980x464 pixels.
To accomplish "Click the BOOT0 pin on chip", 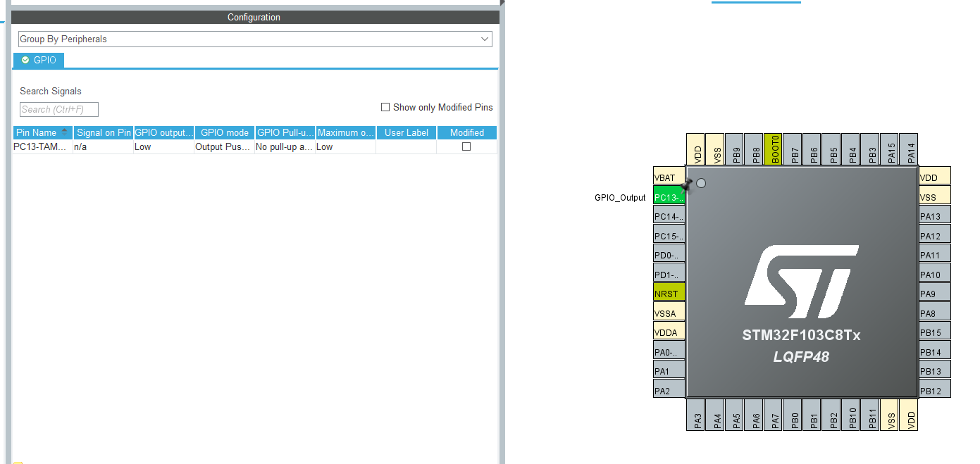I will pos(774,149).
